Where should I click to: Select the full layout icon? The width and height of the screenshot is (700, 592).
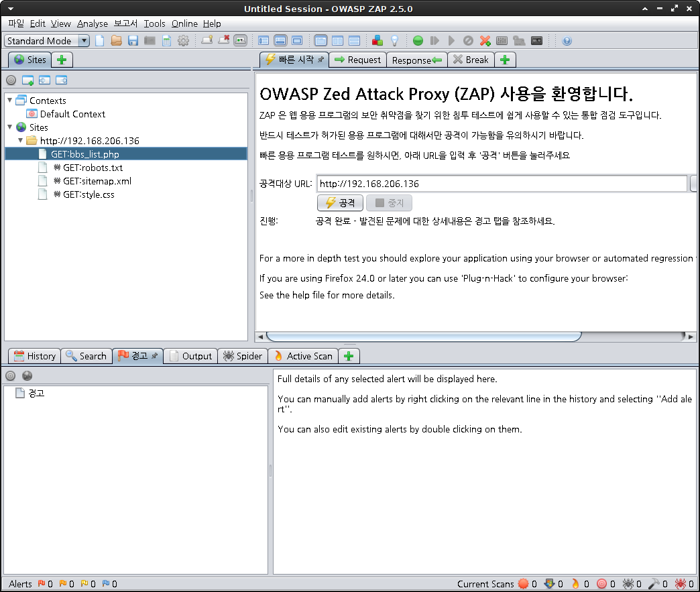pos(297,41)
